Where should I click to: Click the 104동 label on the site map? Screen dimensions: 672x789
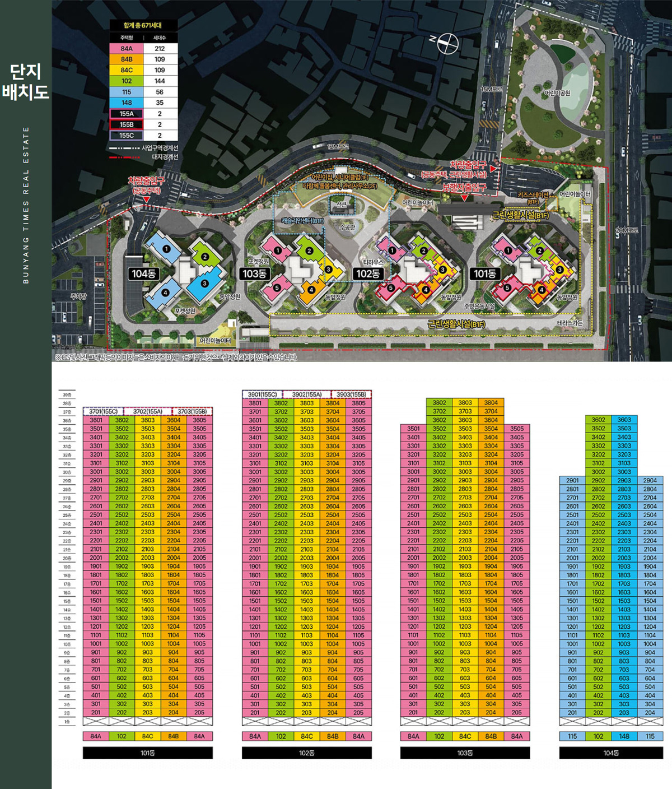[143, 273]
